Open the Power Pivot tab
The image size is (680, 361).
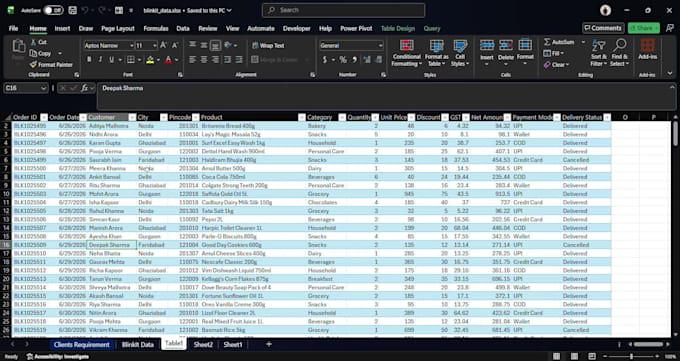click(x=356, y=28)
